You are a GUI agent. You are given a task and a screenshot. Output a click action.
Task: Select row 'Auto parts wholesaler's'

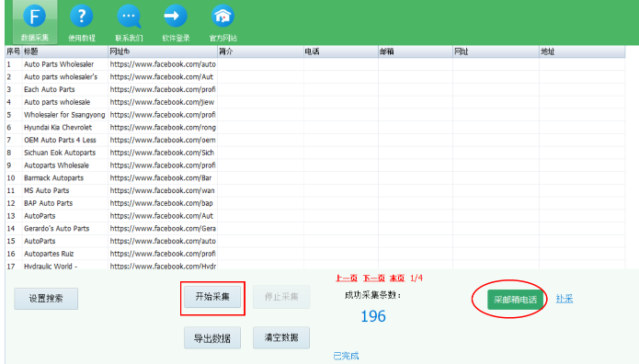[x=315, y=76]
